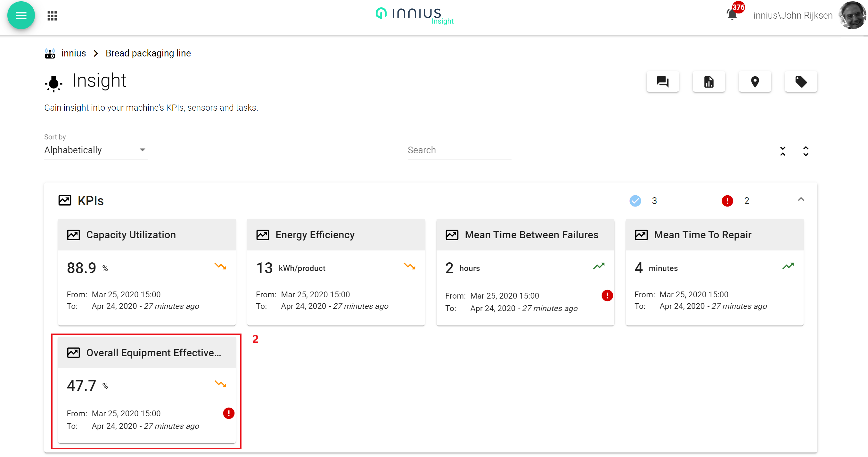Toggle the blue checkmark OK filter
868x457 pixels.
(x=635, y=201)
